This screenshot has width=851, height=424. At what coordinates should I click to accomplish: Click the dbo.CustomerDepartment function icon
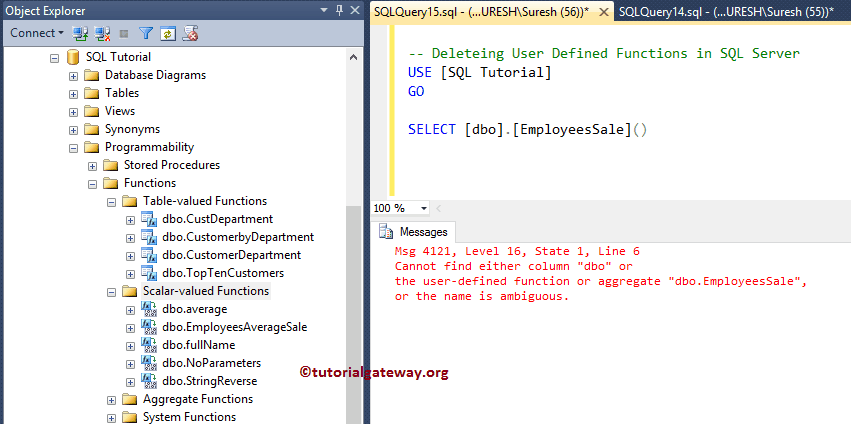[149, 255]
